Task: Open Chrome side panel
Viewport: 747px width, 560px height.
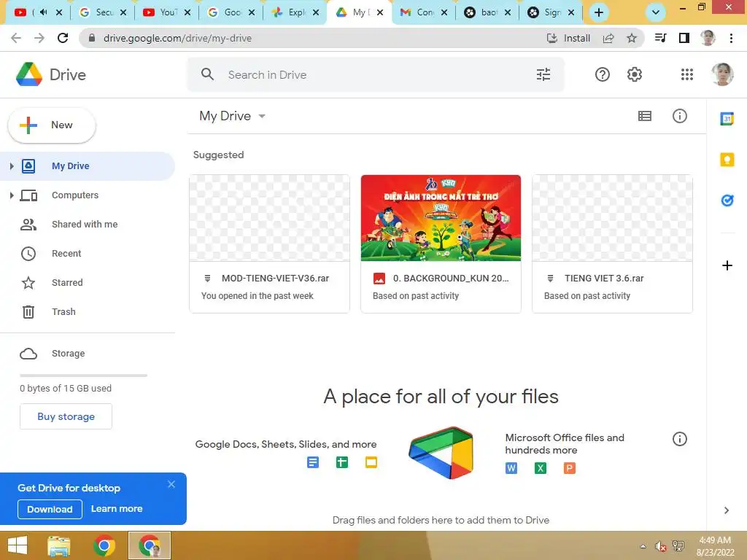Action: click(x=684, y=38)
